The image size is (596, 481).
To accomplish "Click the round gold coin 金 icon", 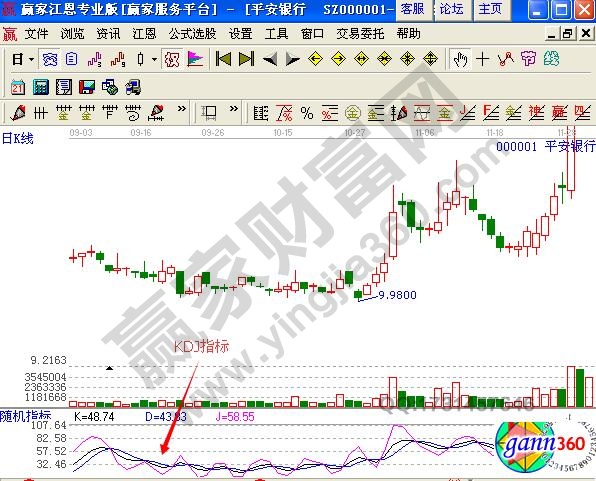I will coord(352,113).
